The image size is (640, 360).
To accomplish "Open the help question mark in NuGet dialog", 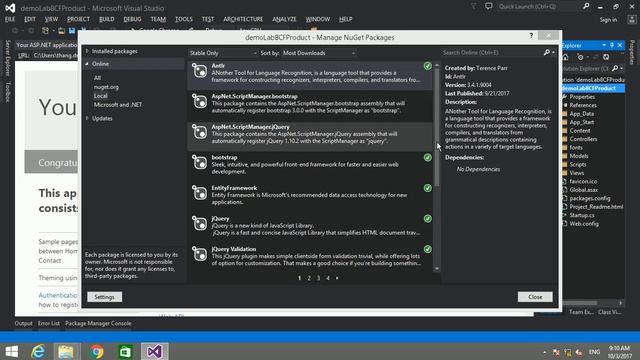I will pyautogui.click(x=531, y=36).
